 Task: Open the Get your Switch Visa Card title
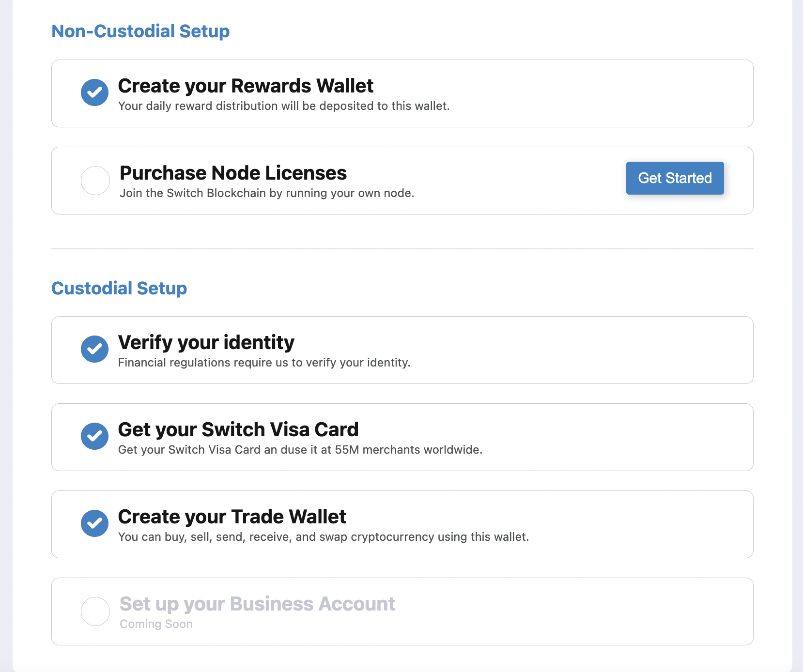(x=238, y=429)
